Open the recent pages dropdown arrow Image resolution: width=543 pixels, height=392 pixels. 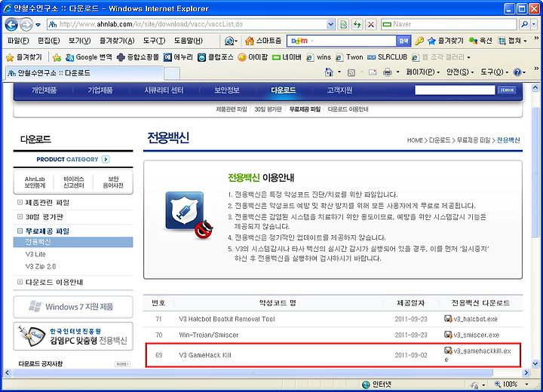38,25
